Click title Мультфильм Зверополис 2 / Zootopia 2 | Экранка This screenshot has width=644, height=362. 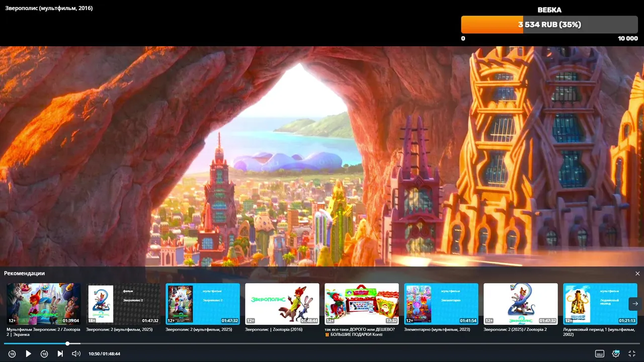click(44, 332)
